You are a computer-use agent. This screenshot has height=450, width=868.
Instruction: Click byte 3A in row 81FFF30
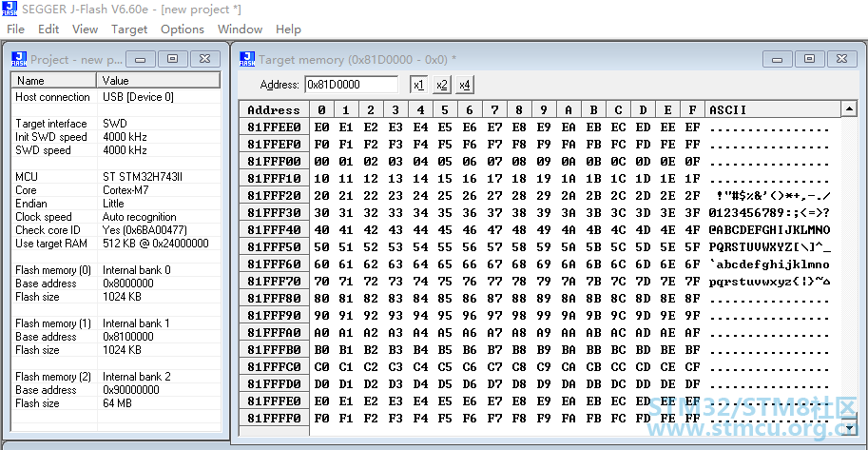click(x=569, y=213)
